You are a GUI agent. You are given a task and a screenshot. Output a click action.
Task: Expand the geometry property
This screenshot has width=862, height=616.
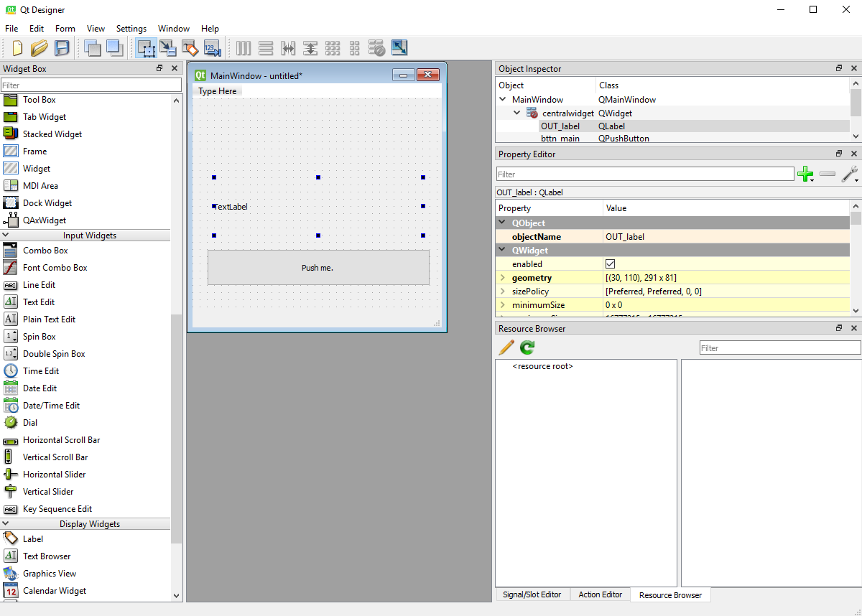pos(502,278)
